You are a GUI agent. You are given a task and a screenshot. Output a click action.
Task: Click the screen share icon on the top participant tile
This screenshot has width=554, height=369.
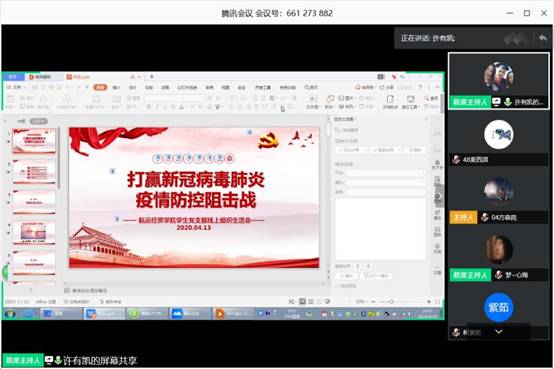tap(496, 102)
